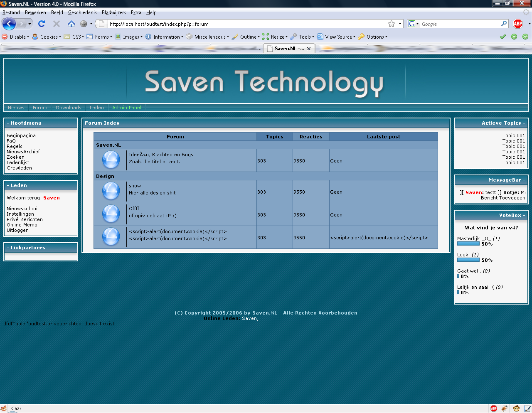Click the forum icon beside Offff
The width and height of the screenshot is (532, 413).
tap(111, 214)
